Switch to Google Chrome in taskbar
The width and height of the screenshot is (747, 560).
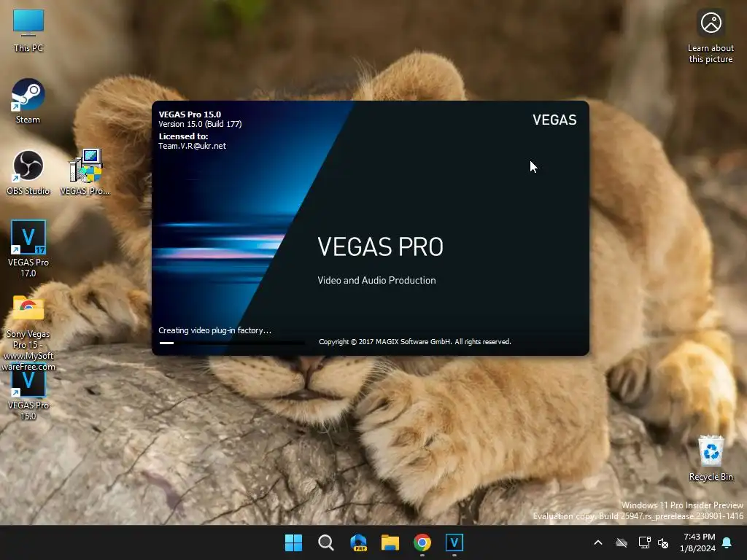coord(422,542)
